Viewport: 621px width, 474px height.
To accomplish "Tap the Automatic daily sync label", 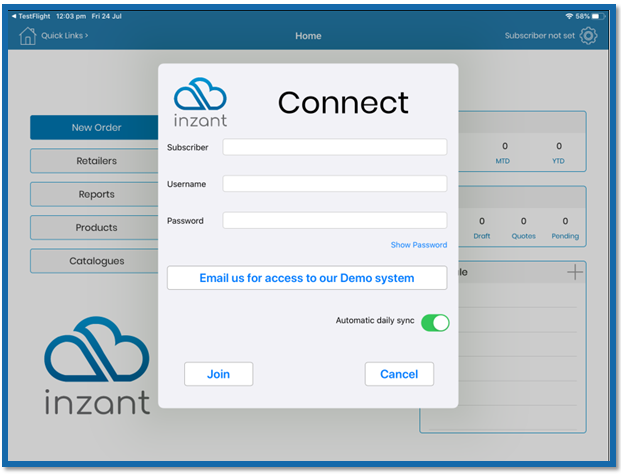I will [375, 320].
